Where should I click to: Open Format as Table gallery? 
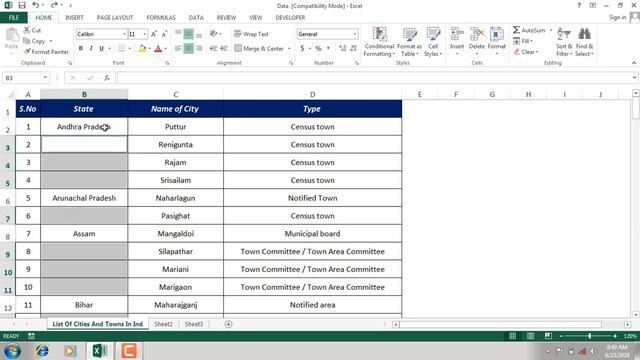[x=409, y=42]
